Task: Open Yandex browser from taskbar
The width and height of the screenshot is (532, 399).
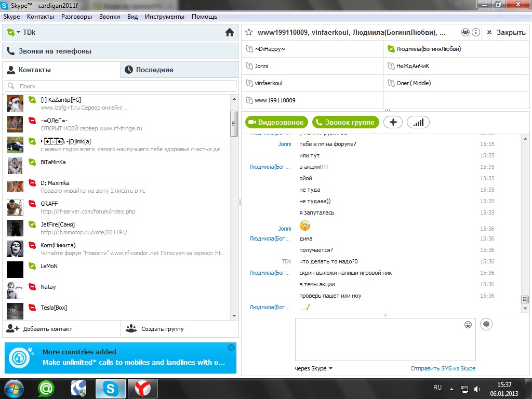Action: tap(142, 389)
